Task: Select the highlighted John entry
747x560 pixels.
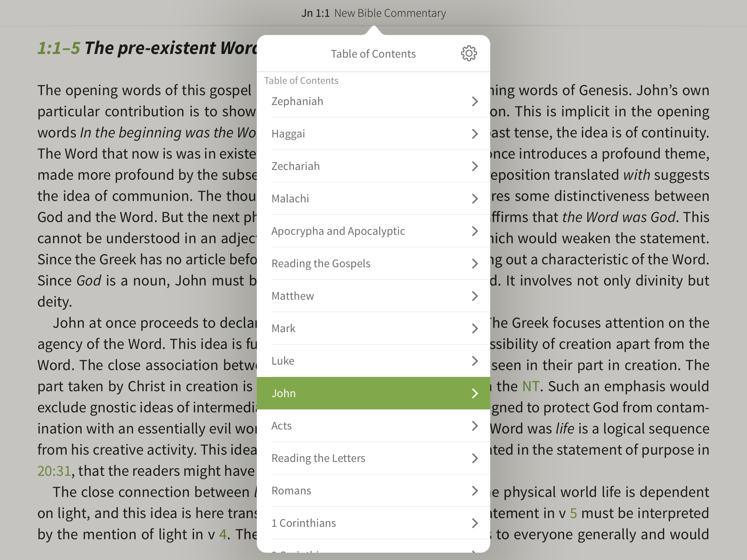Action: pyautogui.click(x=373, y=393)
